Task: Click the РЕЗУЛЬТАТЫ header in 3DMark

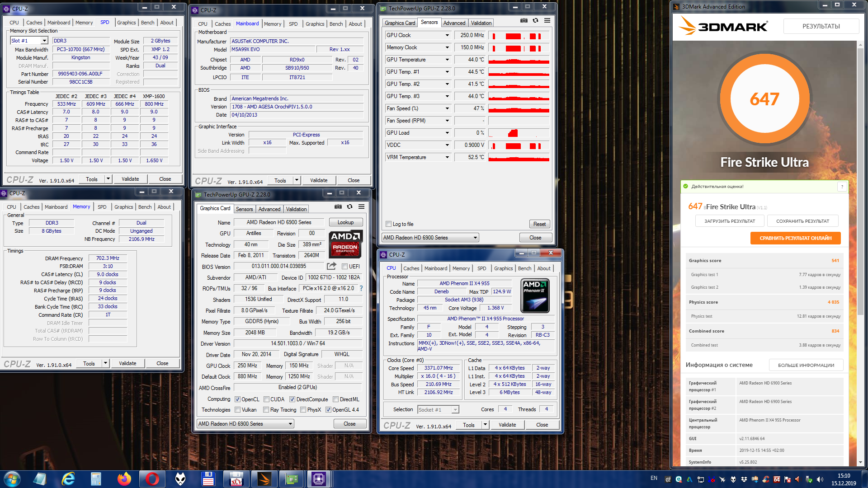Action: 821,26
